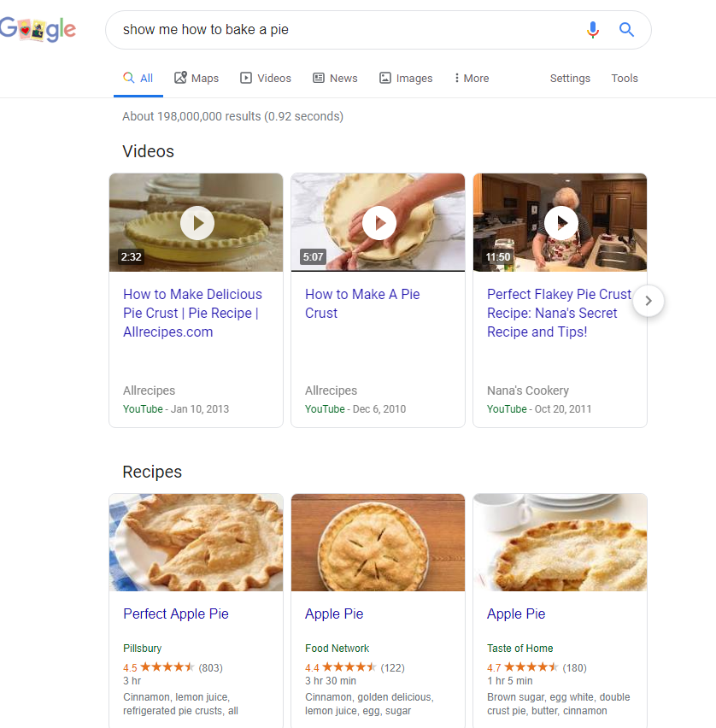The width and height of the screenshot is (716, 728).
Task: Open the Perfect Apple Pie recipe from Pillsbury
Action: click(x=175, y=614)
